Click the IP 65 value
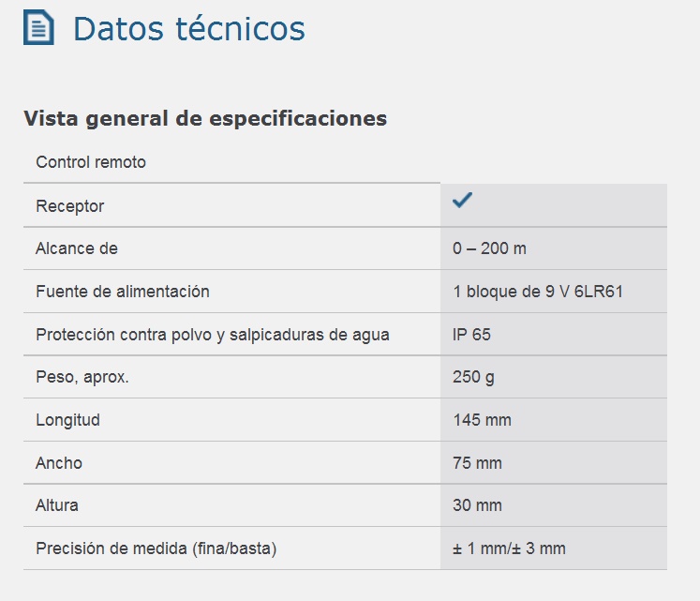 471,335
